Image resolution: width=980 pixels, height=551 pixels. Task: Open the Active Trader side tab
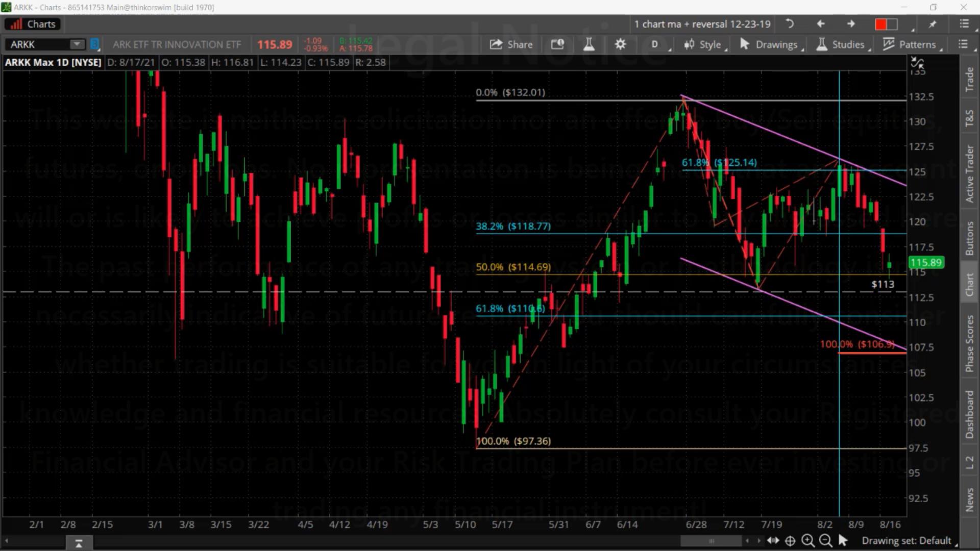tap(969, 174)
